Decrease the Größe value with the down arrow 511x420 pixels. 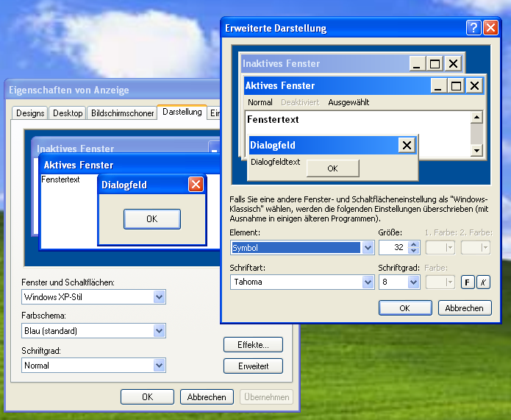point(413,250)
